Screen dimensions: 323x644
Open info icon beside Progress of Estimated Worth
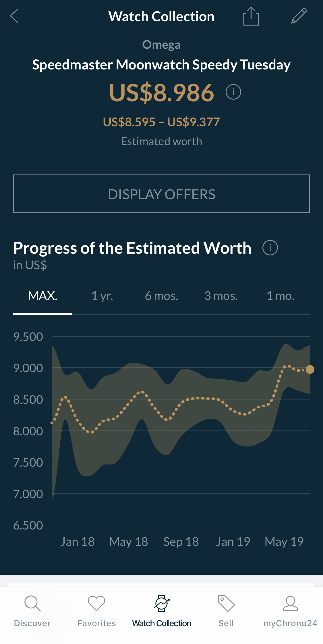(x=270, y=248)
